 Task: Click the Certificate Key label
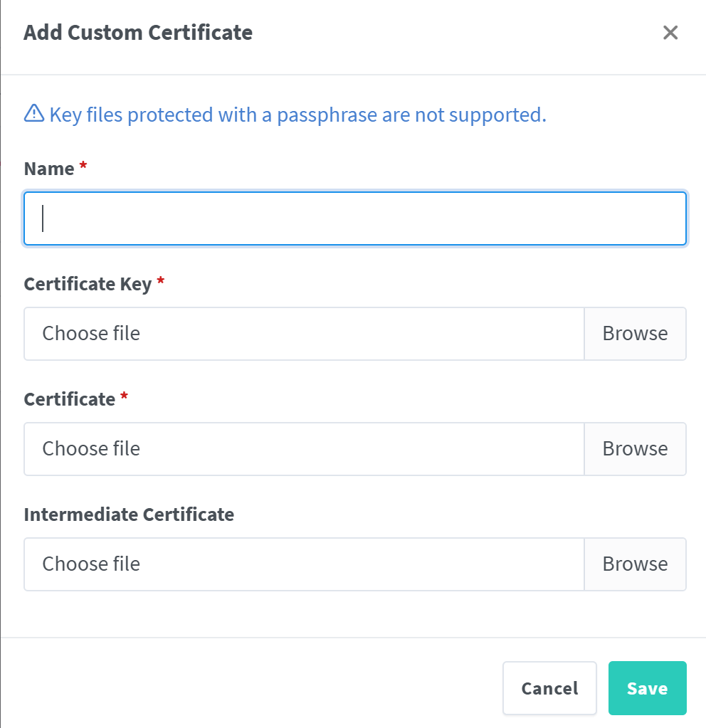coord(88,284)
